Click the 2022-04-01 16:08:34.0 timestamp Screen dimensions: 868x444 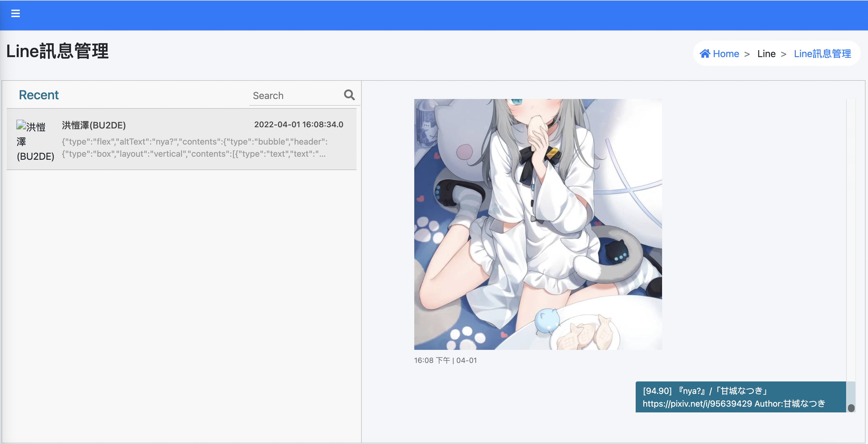click(x=299, y=125)
